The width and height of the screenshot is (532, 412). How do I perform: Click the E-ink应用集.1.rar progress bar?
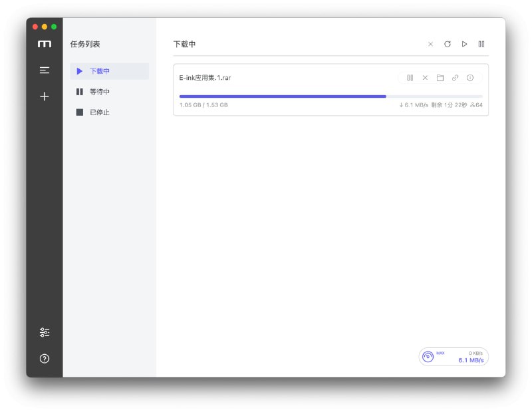pos(331,97)
